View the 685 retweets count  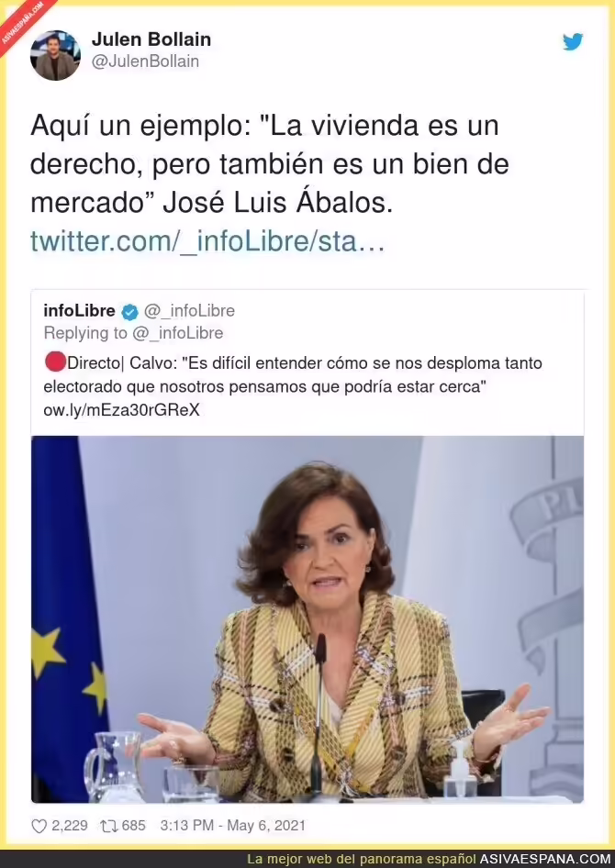(x=133, y=826)
